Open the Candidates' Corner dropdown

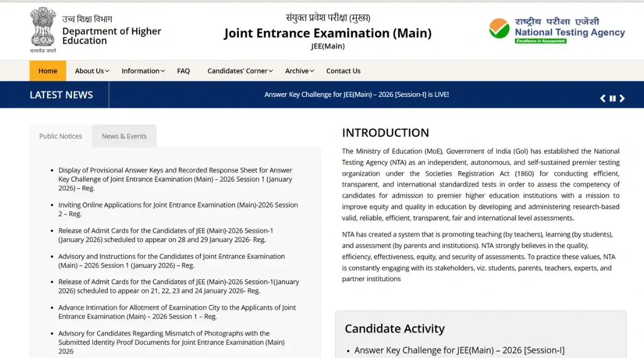pyautogui.click(x=239, y=70)
